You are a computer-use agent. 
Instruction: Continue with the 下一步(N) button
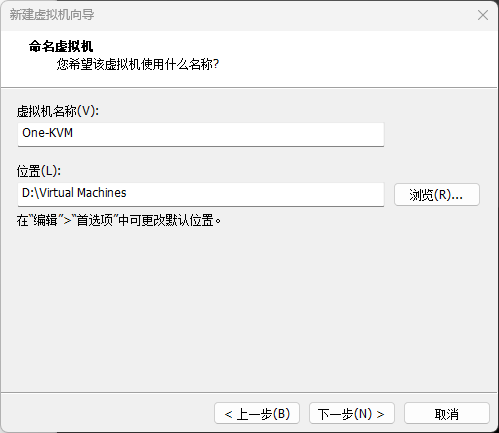pos(352,413)
